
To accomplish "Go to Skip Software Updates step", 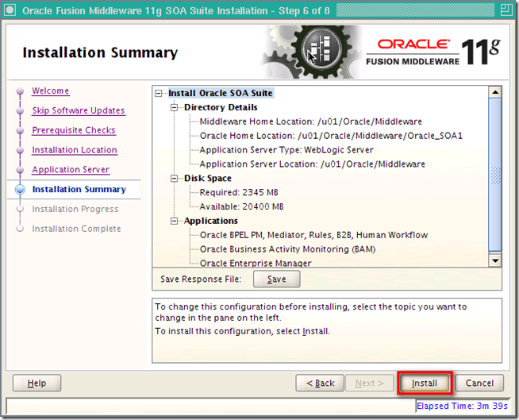I will click(x=79, y=110).
